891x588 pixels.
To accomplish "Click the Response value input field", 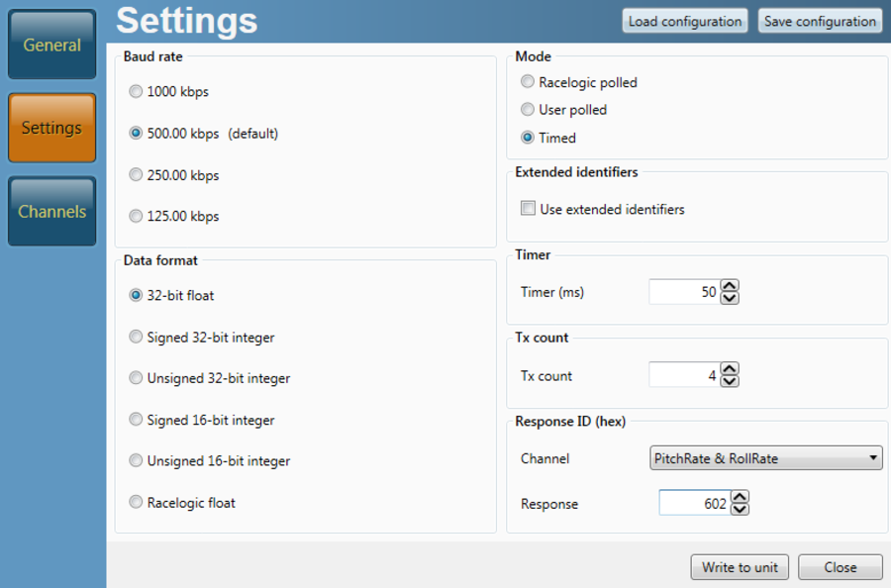I will (x=694, y=504).
